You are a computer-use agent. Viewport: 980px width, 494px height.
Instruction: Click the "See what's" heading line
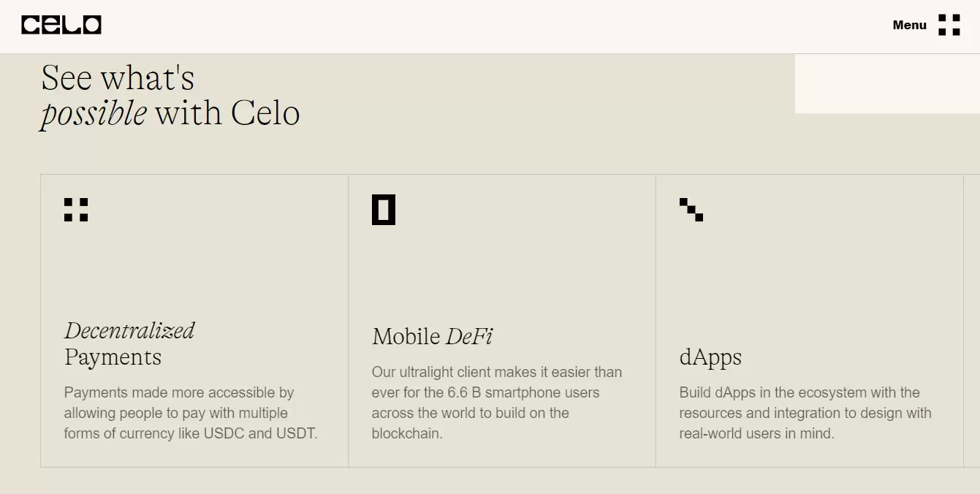point(118,78)
